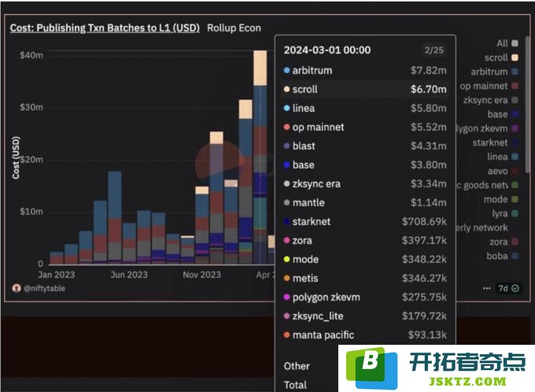Click the starknet tooltip row
Screen dimensions: 535x392
click(365, 222)
